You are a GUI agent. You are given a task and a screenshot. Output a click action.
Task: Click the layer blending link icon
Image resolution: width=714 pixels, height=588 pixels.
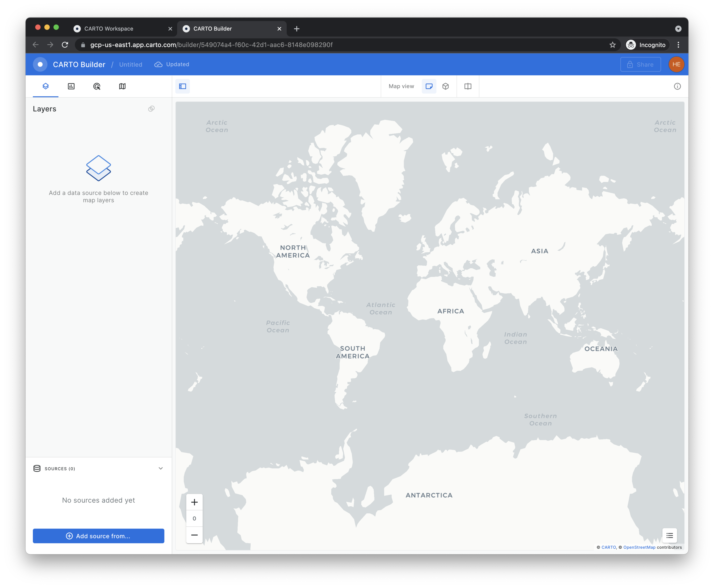click(x=151, y=109)
